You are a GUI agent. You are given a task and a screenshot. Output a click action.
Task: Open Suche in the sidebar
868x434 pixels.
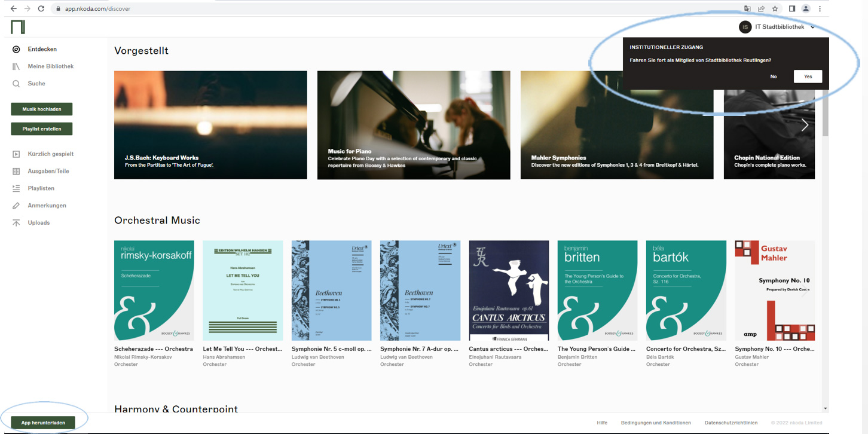(36, 84)
